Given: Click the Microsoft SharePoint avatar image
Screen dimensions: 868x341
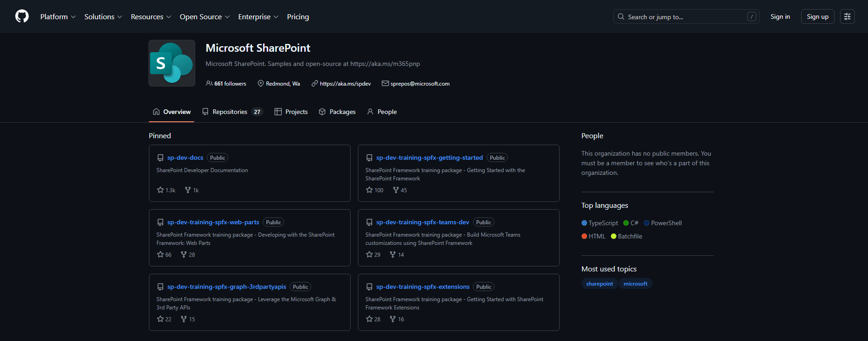Looking at the screenshot, I should 172,63.
